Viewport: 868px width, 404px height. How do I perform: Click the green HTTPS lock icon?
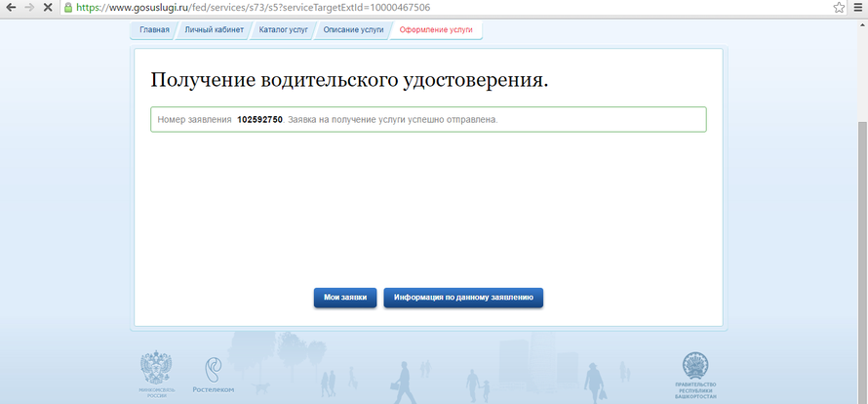[66, 7]
